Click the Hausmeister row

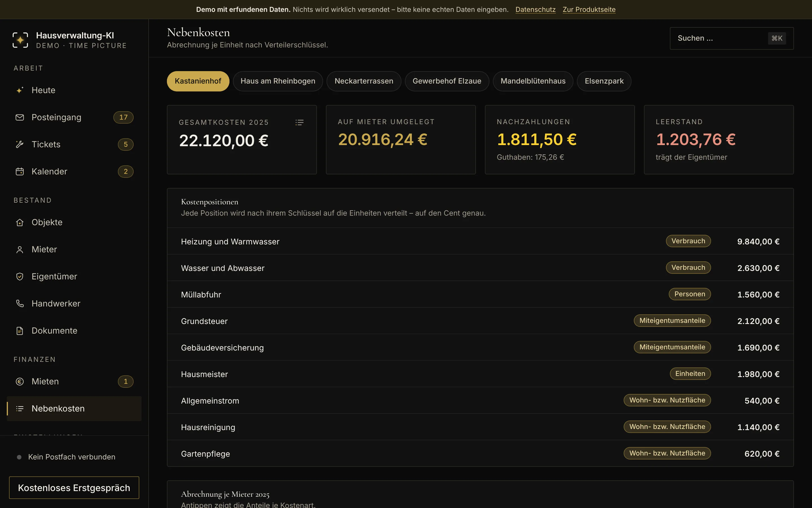coord(480,374)
